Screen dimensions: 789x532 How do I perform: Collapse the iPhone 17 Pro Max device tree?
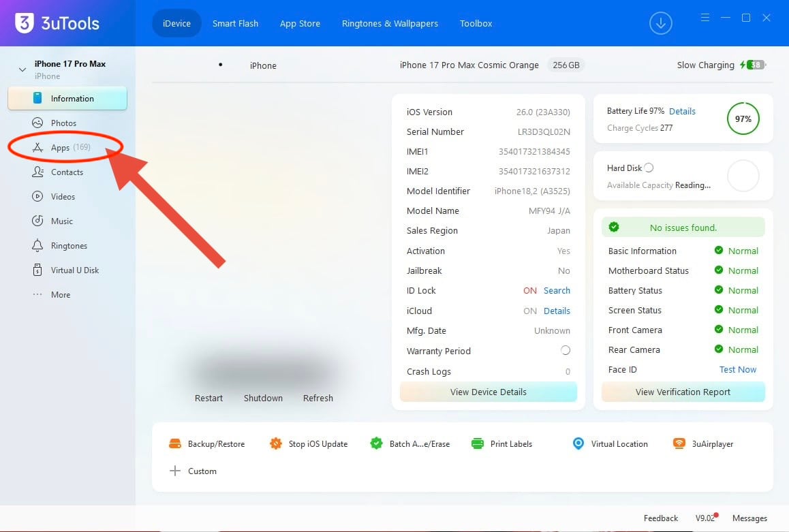[x=22, y=70]
